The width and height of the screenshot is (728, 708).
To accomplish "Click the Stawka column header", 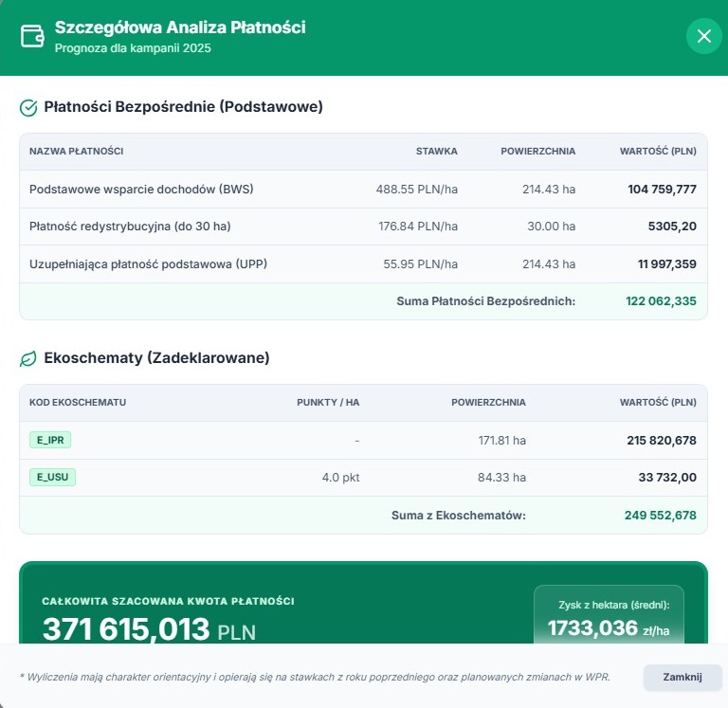I will point(436,152).
